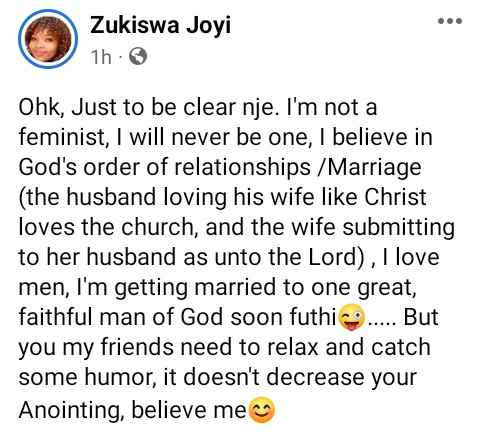This screenshot has height=431, width=479.
Task: Open the three-dot post options menu
Action: coord(450,21)
